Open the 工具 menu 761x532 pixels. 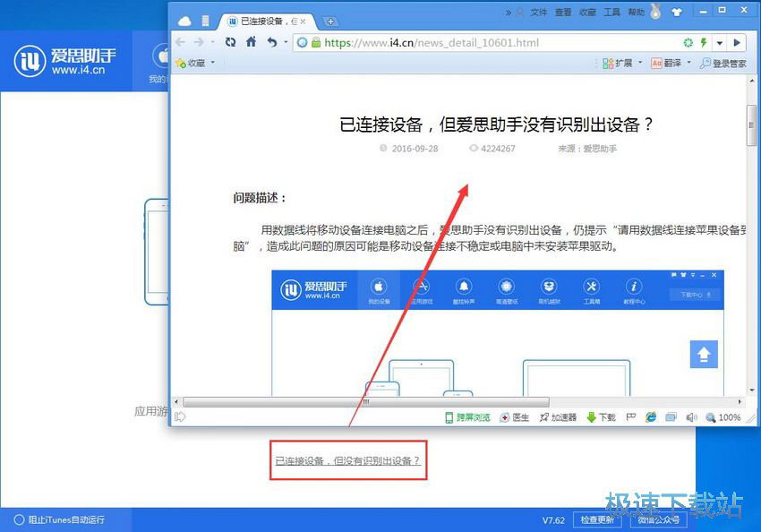[x=611, y=13]
